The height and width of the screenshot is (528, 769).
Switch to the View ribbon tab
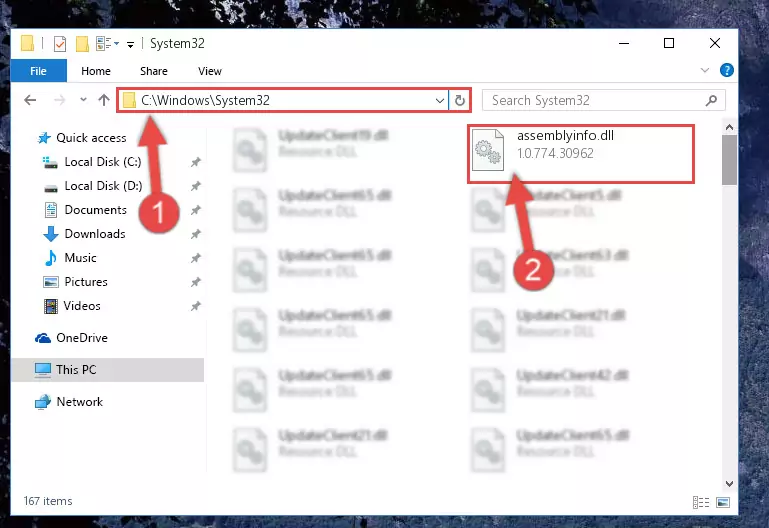(x=209, y=71)
